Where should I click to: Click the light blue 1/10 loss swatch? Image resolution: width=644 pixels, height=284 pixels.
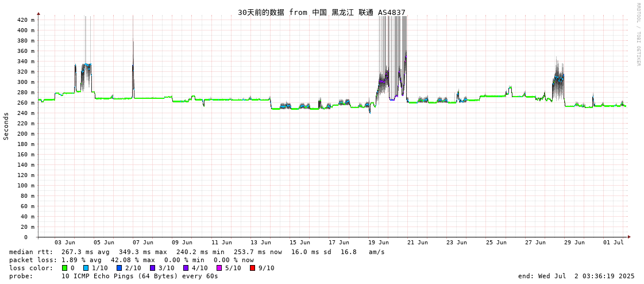86,268
